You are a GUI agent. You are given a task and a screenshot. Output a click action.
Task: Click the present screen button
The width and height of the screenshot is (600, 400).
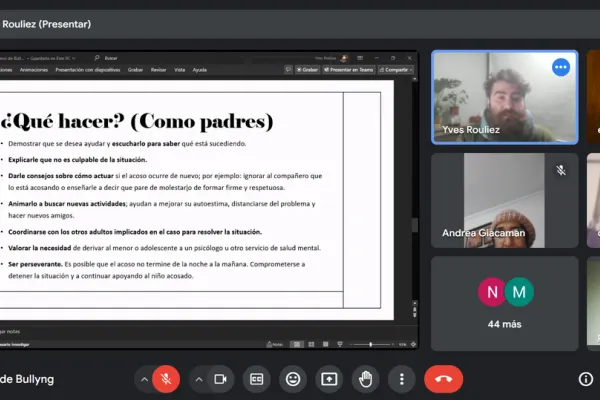click(329, 379)
